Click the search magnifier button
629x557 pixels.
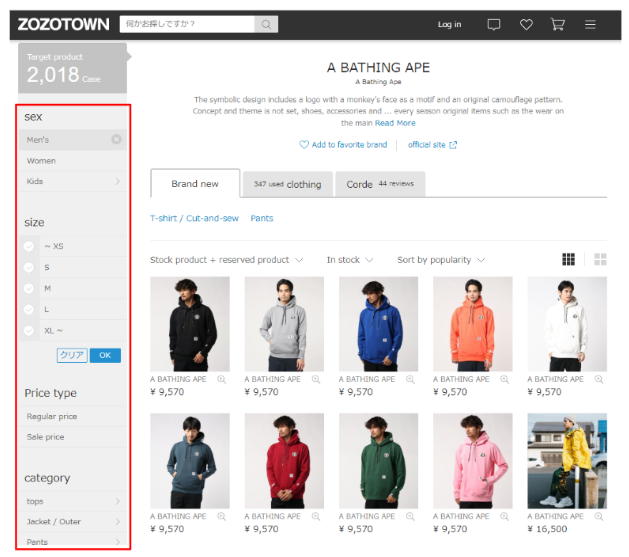point(266,24)
